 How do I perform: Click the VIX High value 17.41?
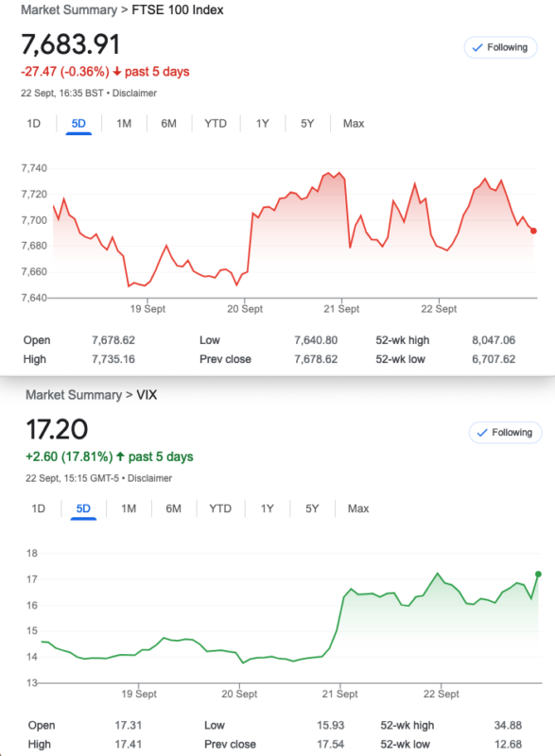click(129, 745)
